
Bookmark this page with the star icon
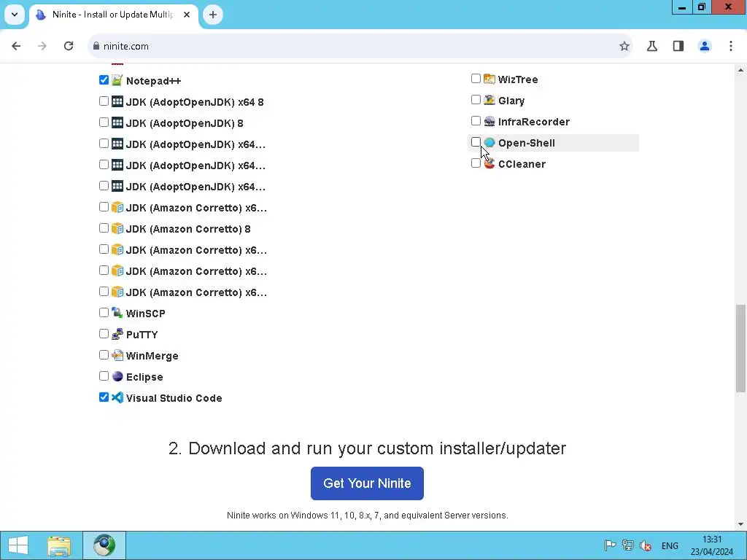click(x=624, y=46)
